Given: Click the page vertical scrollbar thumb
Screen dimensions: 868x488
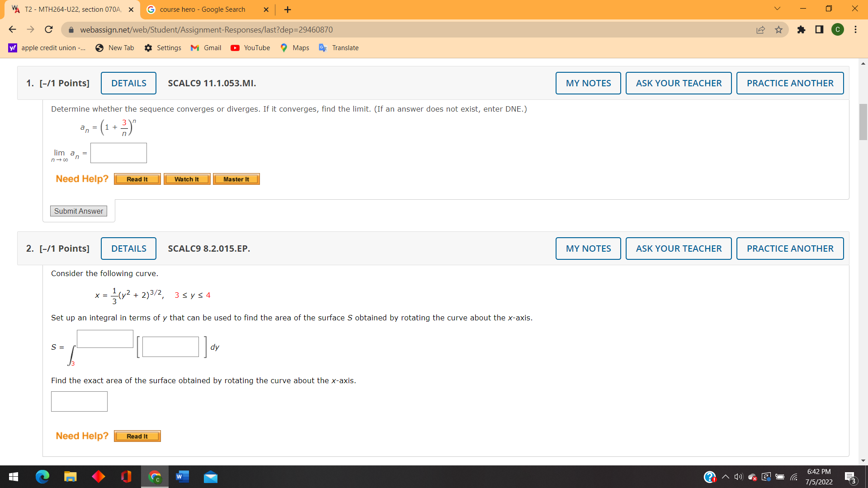Looking at the screenshot, I should pyautogui.click(x=863, y=122).
